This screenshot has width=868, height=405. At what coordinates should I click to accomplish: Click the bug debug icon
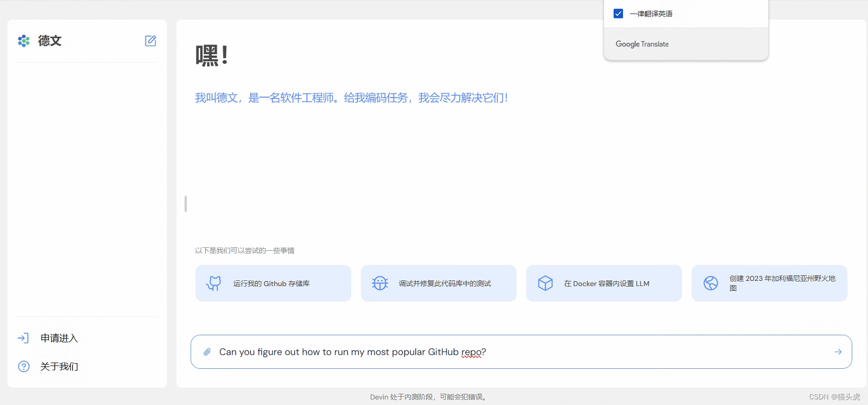tap(380, 283)
